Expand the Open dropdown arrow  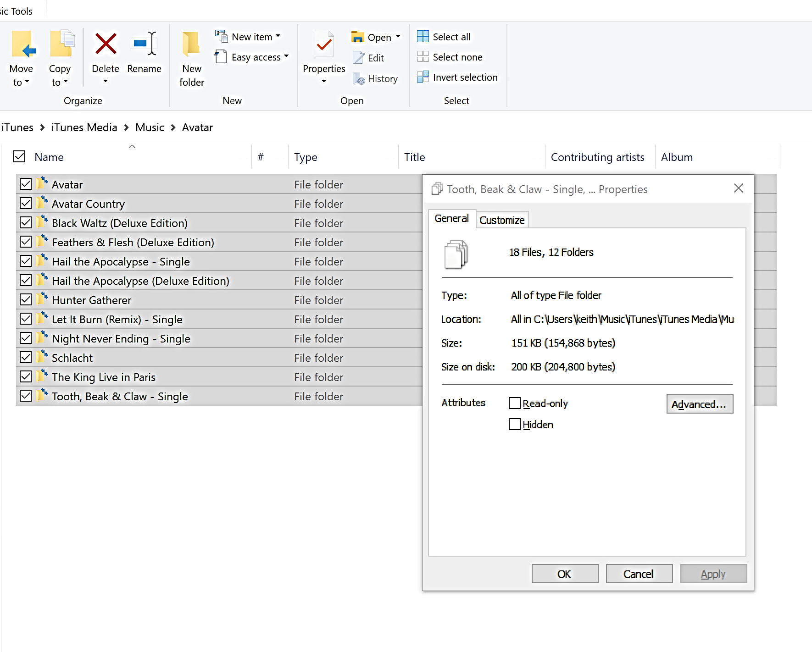398,36
